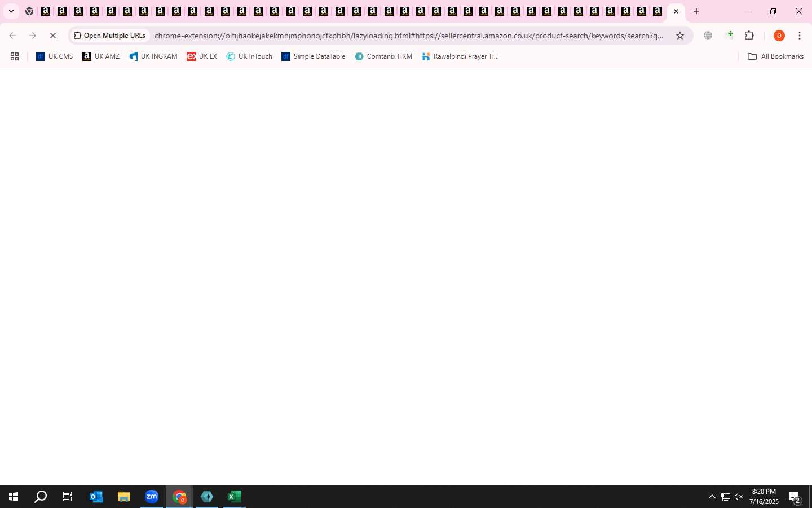Viewport: 812px width, 508px height.
Task: Open the Comtanix HRM bookmark
Action: (383, 56)
